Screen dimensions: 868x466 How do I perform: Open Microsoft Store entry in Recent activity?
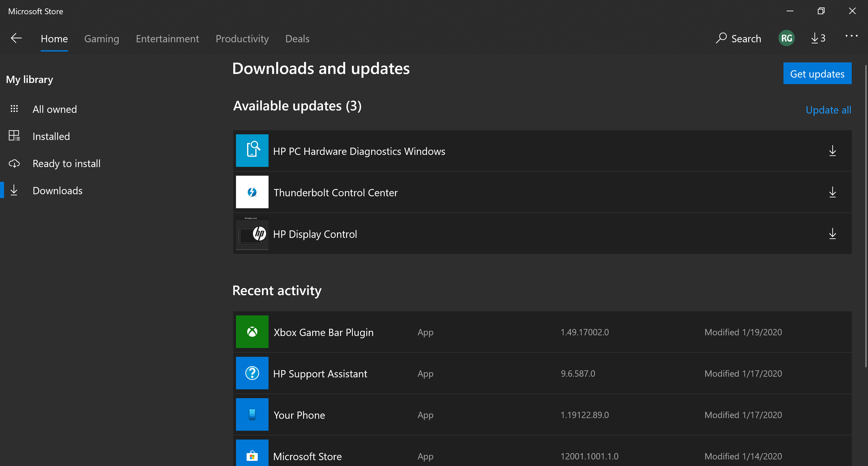[x=542, y=451]
